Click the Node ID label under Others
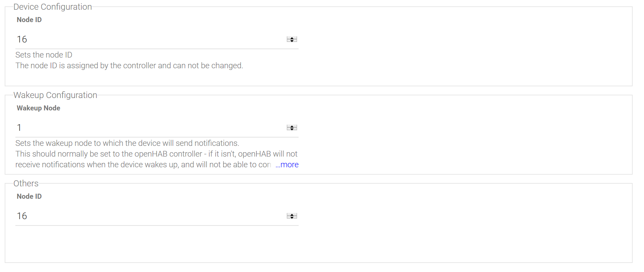644x272 pixels. coord(29,196)
